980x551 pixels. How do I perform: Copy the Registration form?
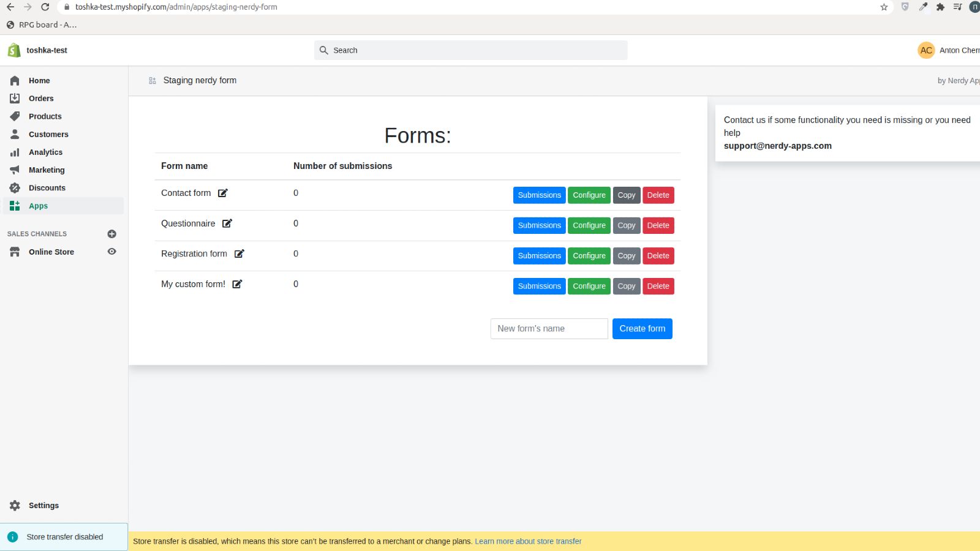(x=626, y=256)
